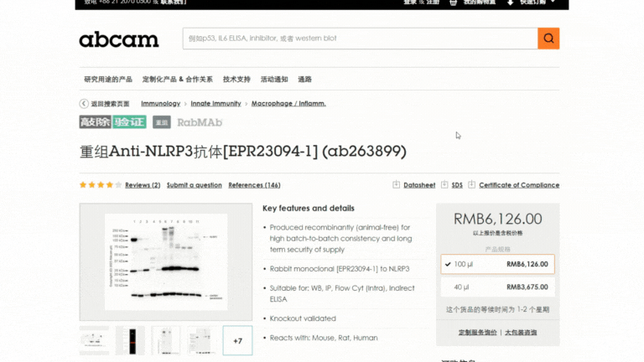Screen dimensions: 644x362
Task: Click the product title ab263899 heading
Action: (242, 152)
